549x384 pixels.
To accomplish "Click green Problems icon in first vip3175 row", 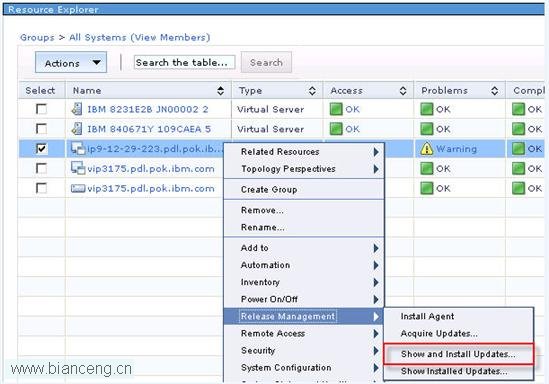I will (x=426, y=169).
